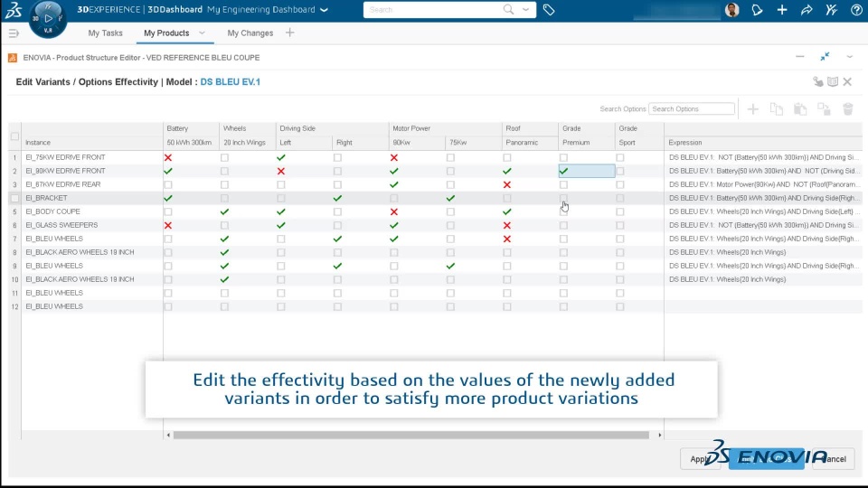Toggle select-all checkbox in table header
Screen dimensions: 868x488
click(x=14, y=136)
